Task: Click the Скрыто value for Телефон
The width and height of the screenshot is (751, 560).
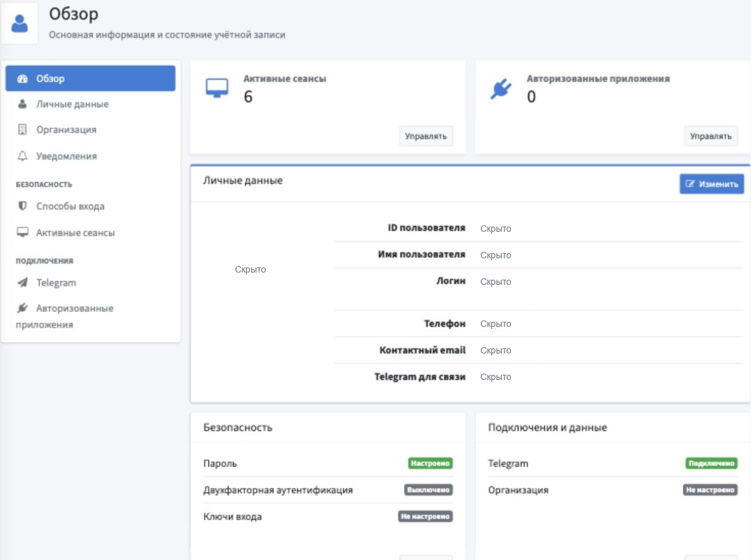Action: pos(496,324)
